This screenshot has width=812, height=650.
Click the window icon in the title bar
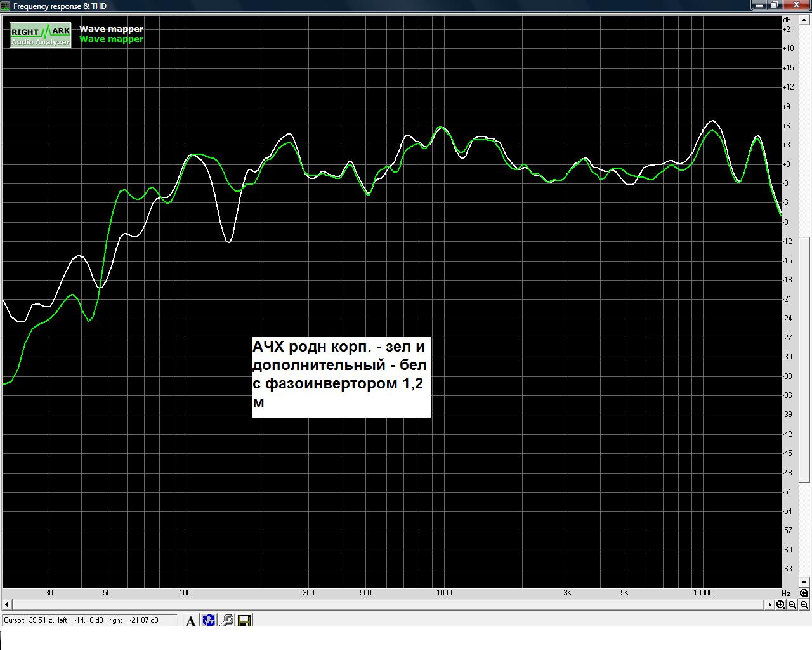tap(6, 6)
